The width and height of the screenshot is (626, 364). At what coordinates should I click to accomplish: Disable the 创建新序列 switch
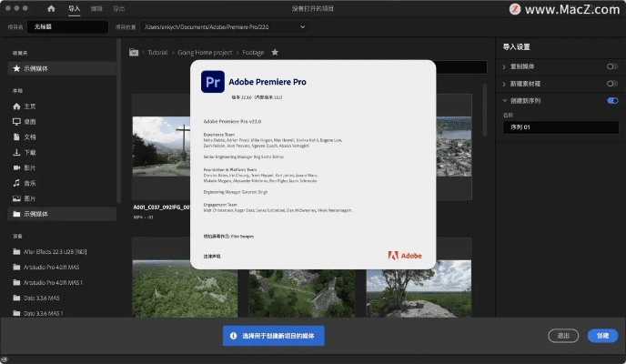(611, 100)
